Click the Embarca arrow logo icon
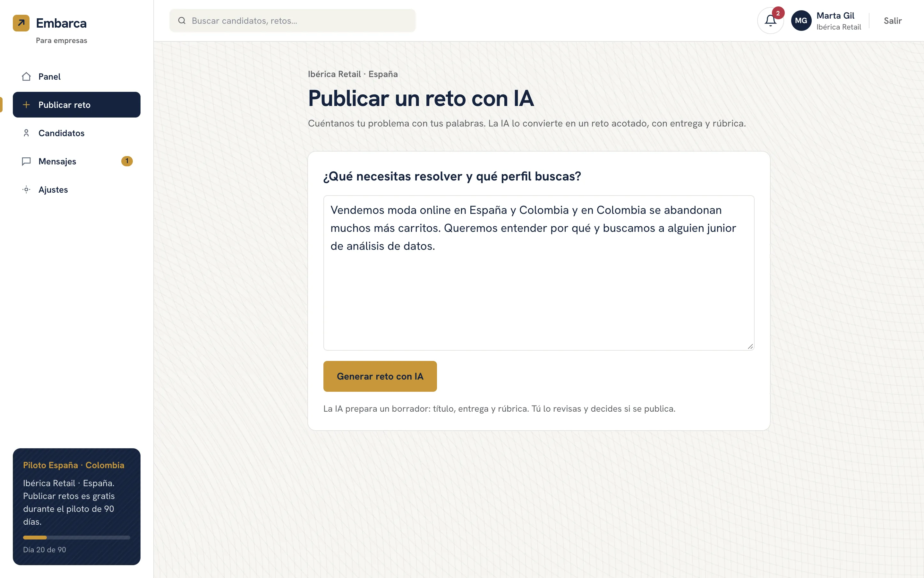This screenshot has height=578, width=924. coord(21,23)
